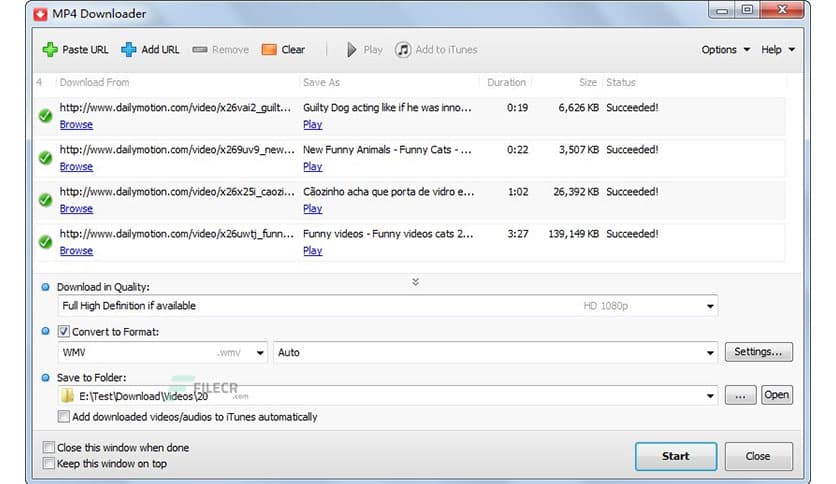Click the folder icon in the save path field
This screenshot has height=484, width=836.
click(68, 396)
